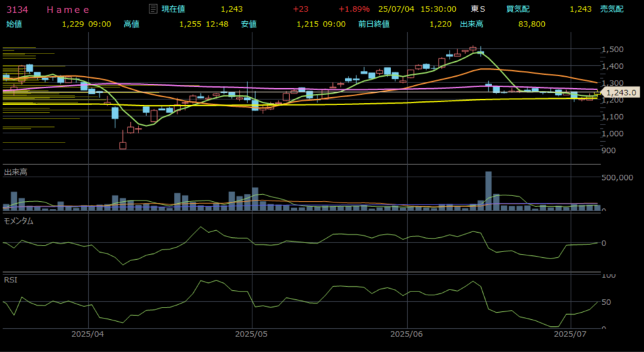Click the 高値 label
The height and width of the screenshot is (352, 644).
(x=131, y=24)
